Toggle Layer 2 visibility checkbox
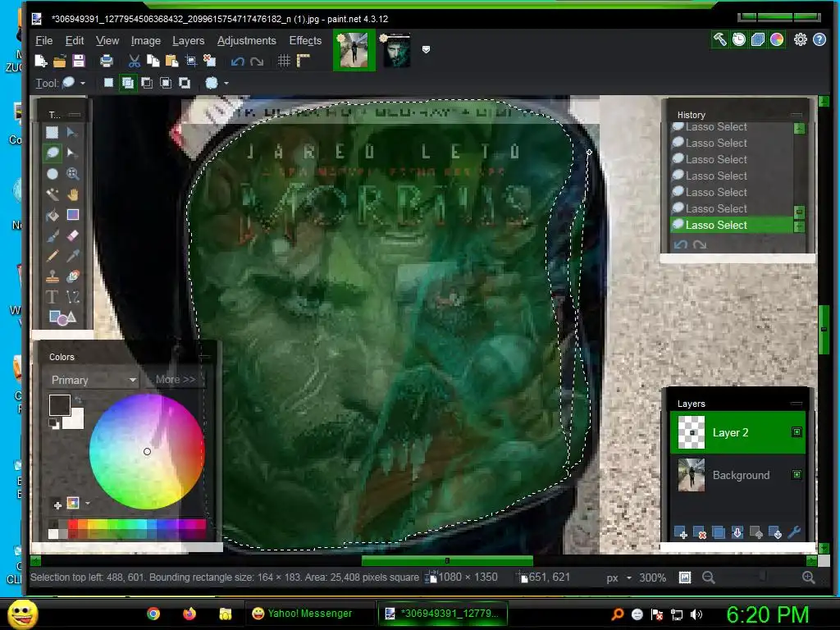The height and width of the screenshot is (630, 840). (797, 432)
